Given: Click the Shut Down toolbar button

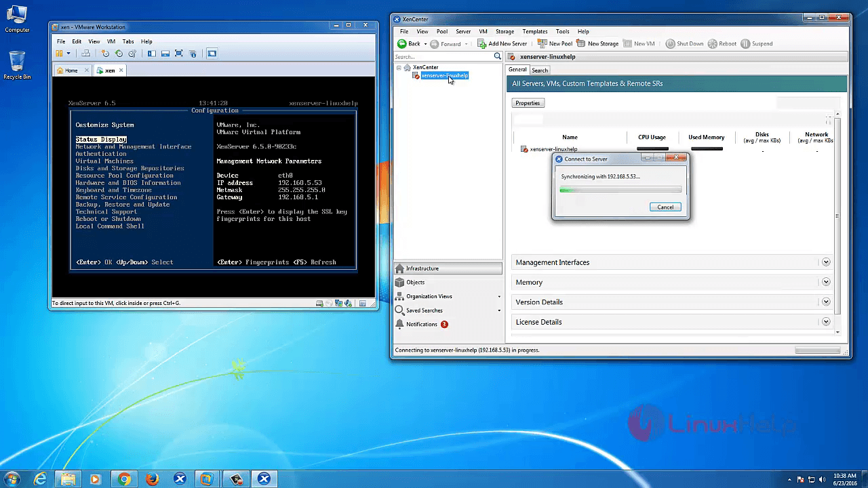Looking at the screenshot, I should click(684, 43).
